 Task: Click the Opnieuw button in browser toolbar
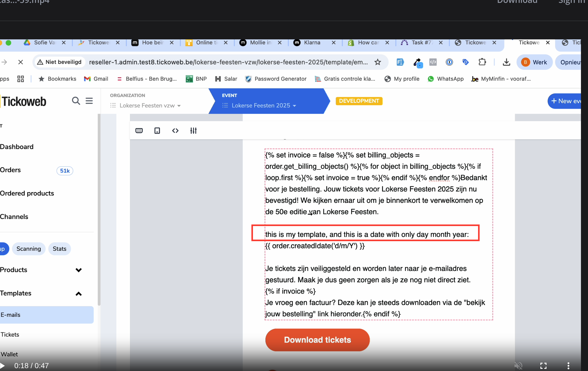point(568,62)
